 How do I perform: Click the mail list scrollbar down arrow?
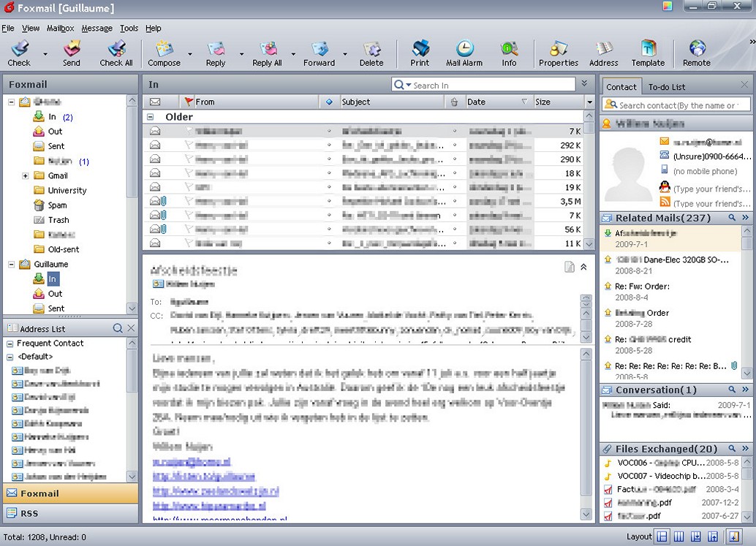point(589,244)
